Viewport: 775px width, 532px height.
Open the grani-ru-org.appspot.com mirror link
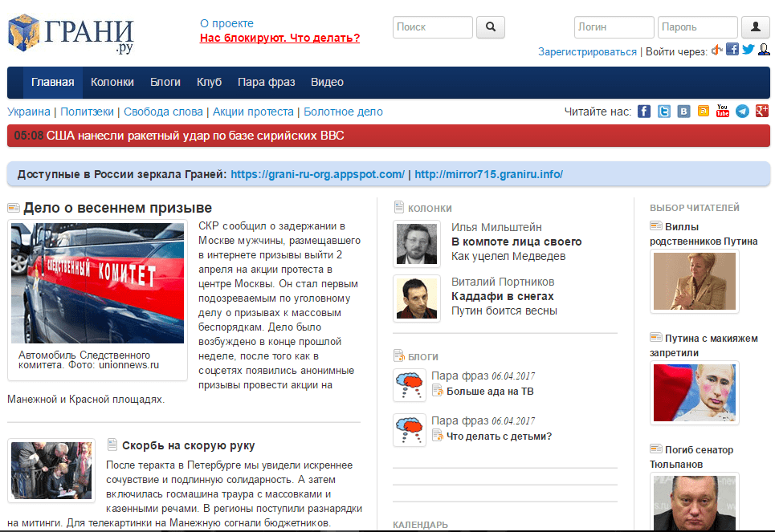(x=317, y=174)
